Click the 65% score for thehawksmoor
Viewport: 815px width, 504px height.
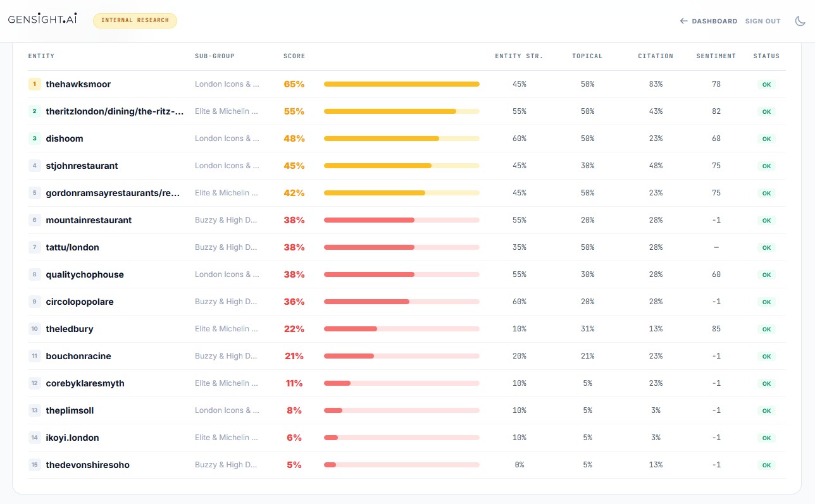click(294, 84)
